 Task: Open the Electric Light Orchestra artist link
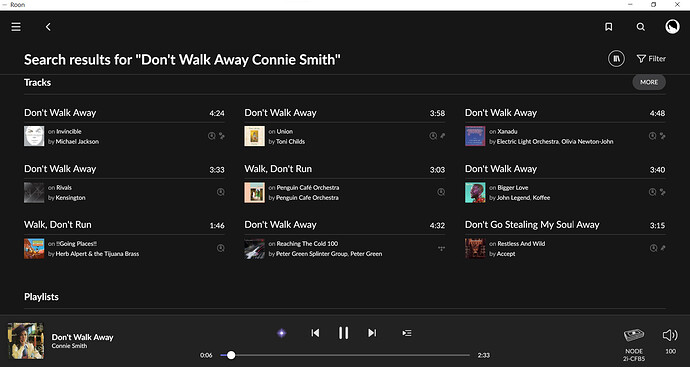pyautogui.click(x=528, y=141)
